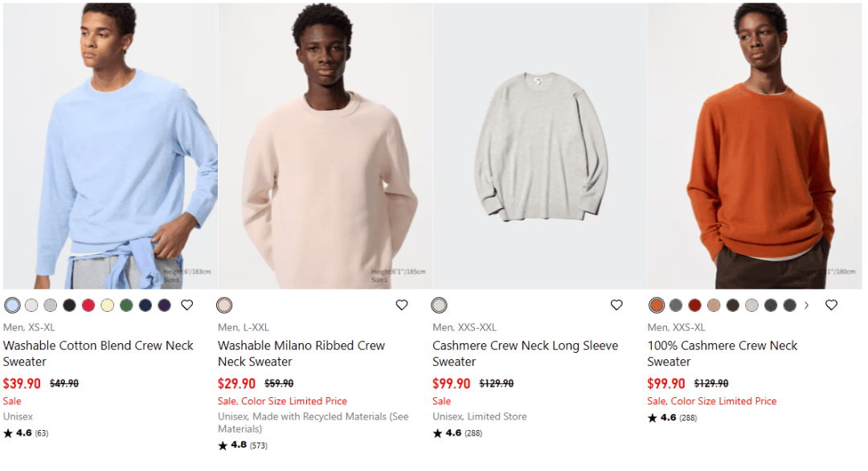The height and width of the screenshot is (471, 868).
Task: Open Washable Milano Ribbed Crew Neck Sweater link
Action: [x=301, y=353]
